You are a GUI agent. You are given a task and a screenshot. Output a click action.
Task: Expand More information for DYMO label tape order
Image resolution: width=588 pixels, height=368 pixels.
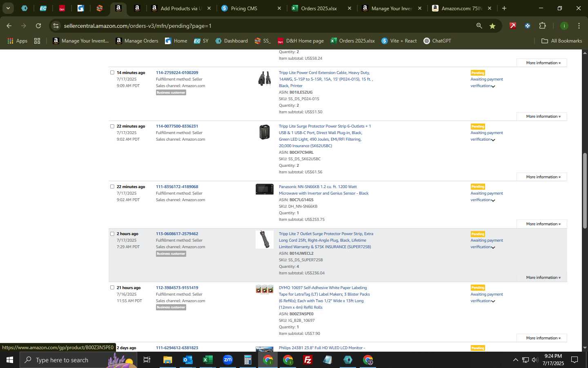click(x=541, y=338)
